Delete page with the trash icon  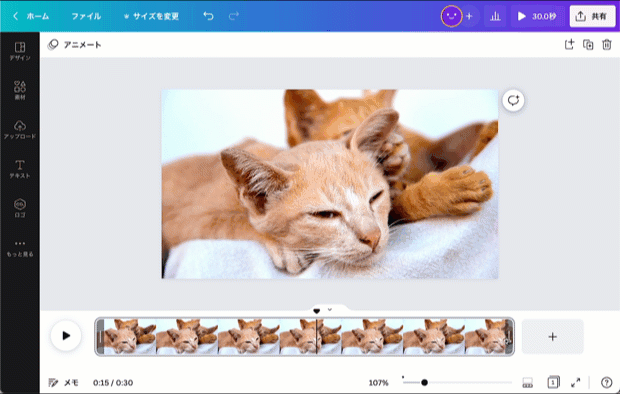pyautogui.click(x=607, y=45)
